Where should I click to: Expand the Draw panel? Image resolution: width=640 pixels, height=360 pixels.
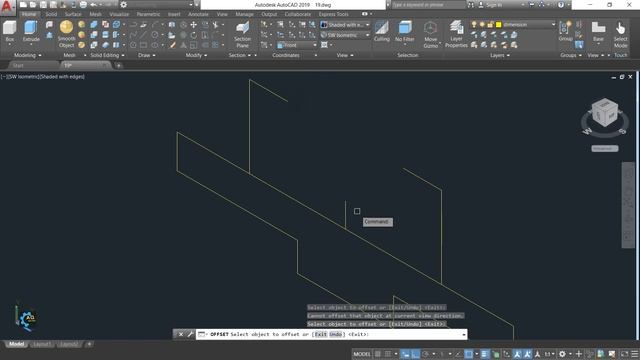pyautogui.click(x=147, y=55)
